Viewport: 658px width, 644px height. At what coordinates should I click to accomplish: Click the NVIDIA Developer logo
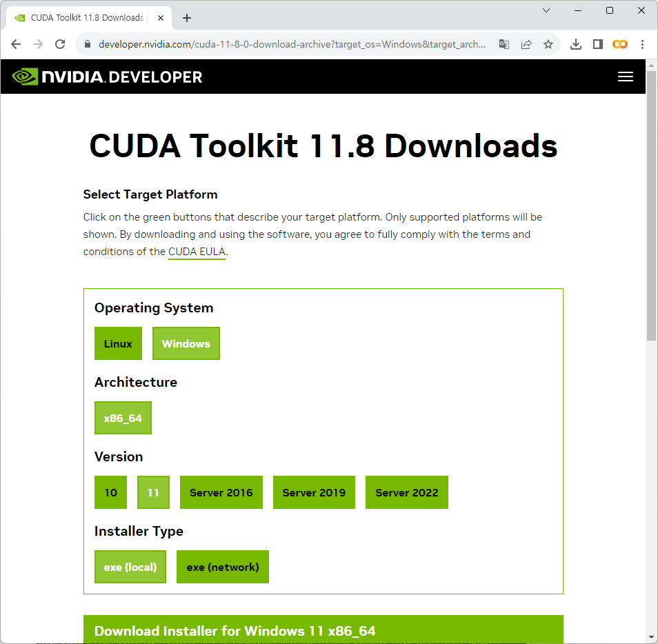[x=107, y=77]
